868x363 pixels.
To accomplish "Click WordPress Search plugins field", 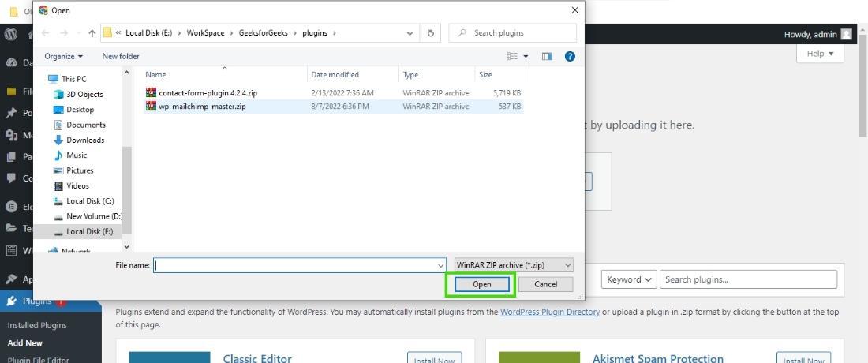I will (748, 279).
